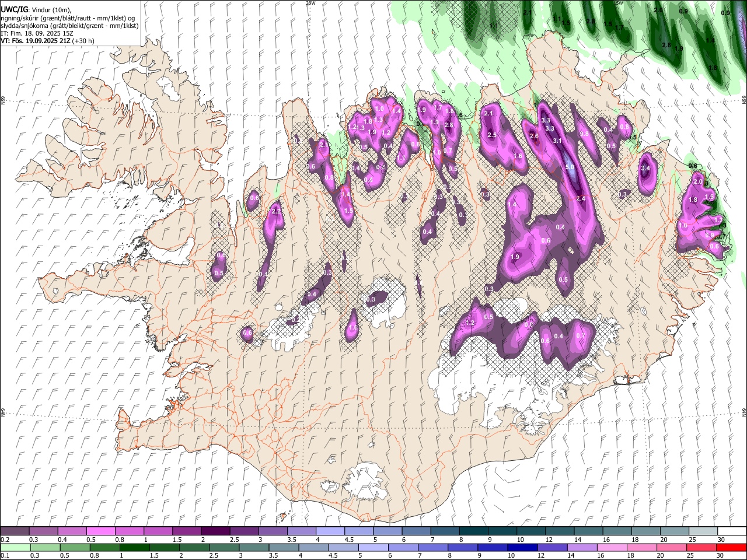
Task: Select top legend pink swatch between 0.5 and 0.8
Action: (x=100, y=531)
